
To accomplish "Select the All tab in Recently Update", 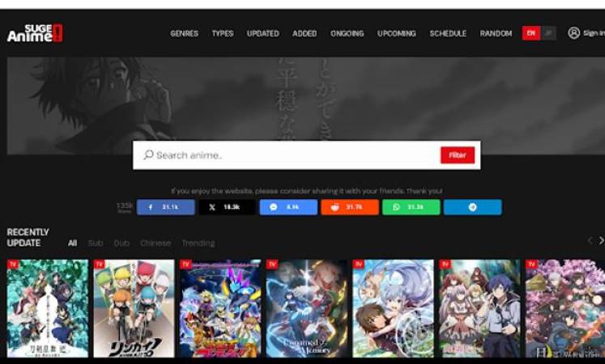I will pos(73,243).
